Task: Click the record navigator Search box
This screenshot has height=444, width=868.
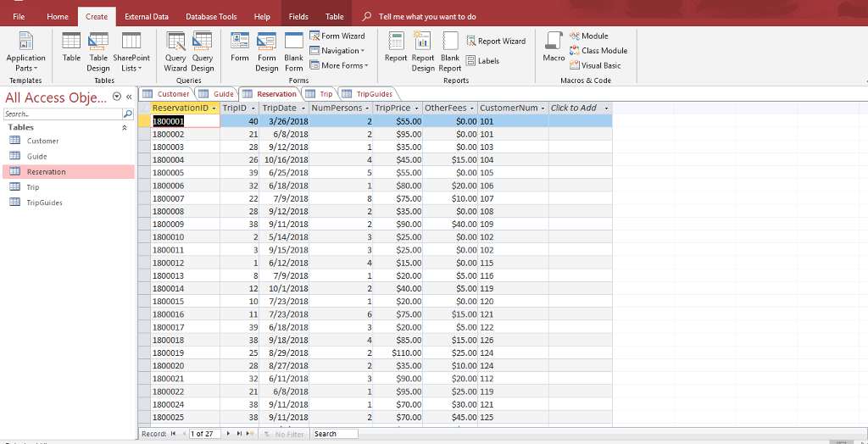Action: coord(334,434)
